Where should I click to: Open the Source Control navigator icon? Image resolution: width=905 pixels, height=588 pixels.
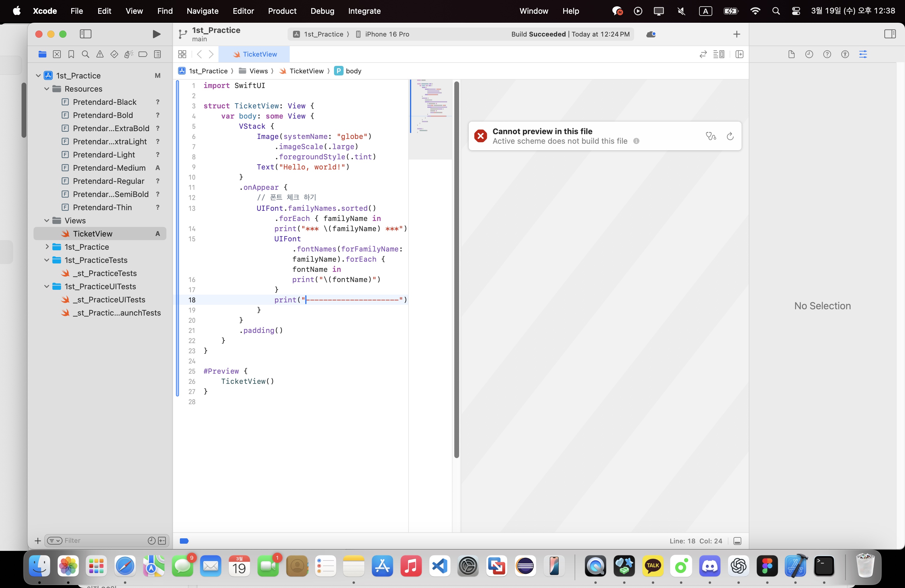[x=57, y=54]
